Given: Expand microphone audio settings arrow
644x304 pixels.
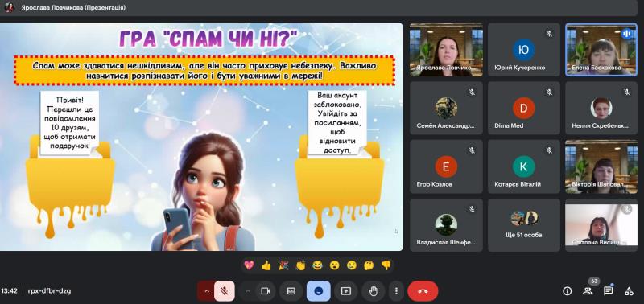Looking at the screenshot, I should pos(207,291).
